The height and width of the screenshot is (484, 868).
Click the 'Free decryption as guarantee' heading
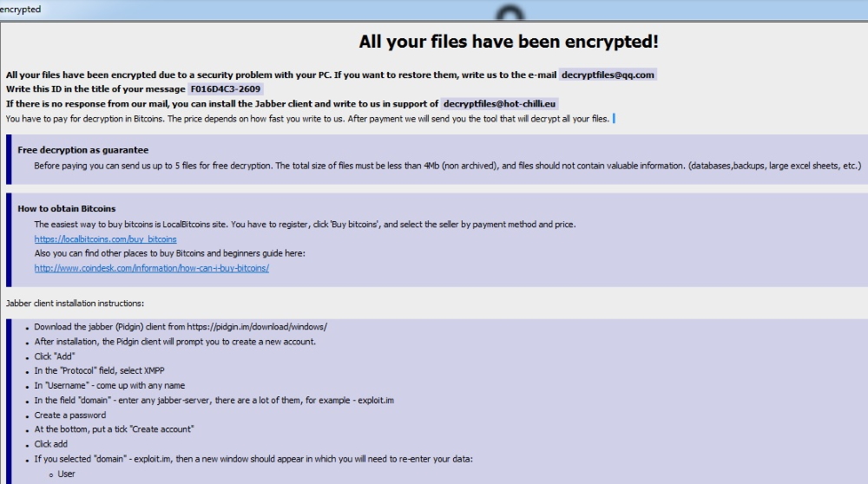(83, 150)
